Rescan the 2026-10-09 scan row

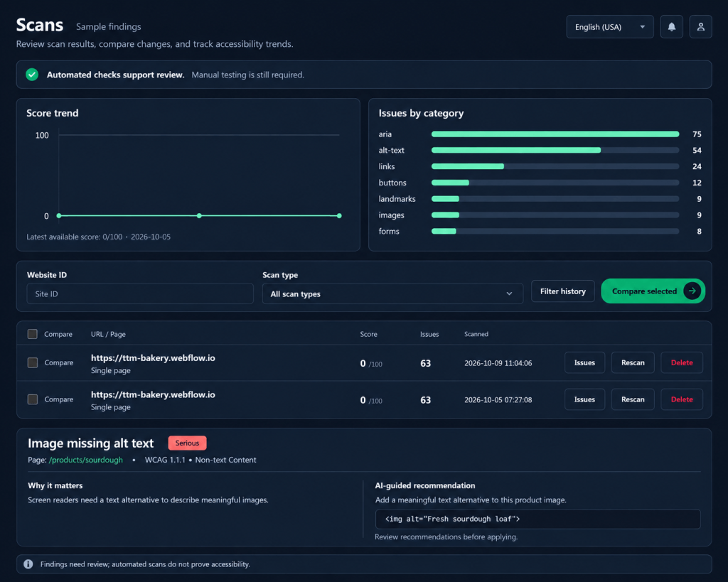tap(633, 362)
